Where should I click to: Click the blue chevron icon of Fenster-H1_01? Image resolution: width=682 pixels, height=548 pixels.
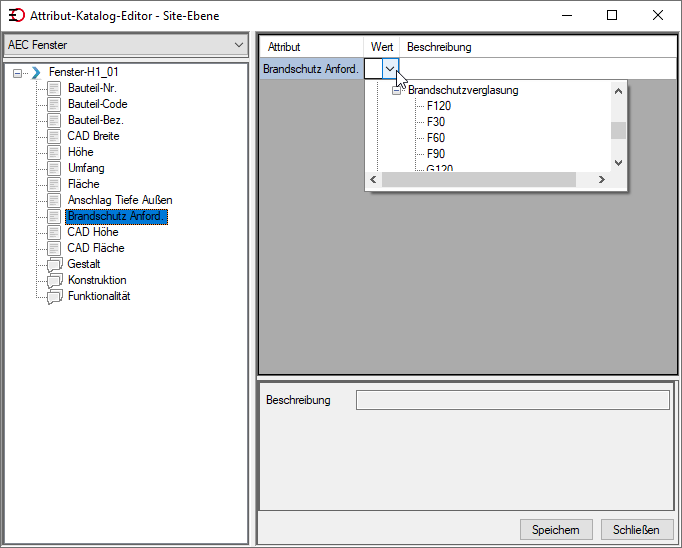pyautogui.click(x=36, y=73)
